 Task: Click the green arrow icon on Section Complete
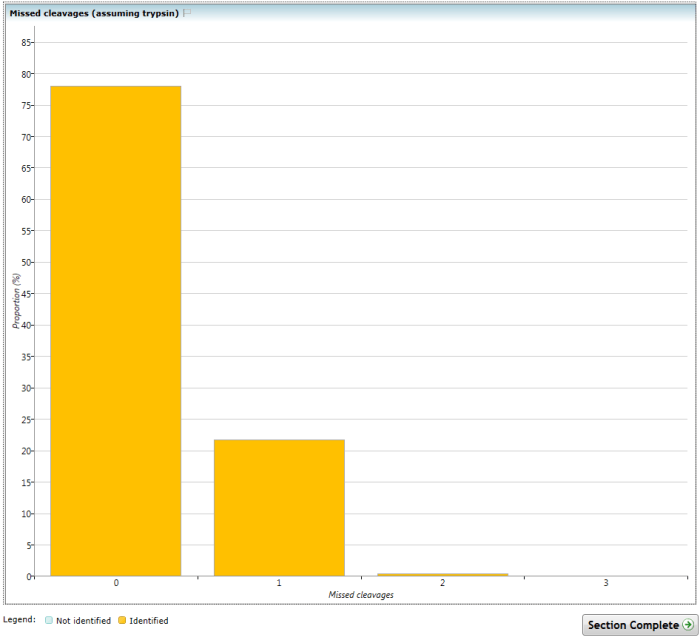pos(688,625)
